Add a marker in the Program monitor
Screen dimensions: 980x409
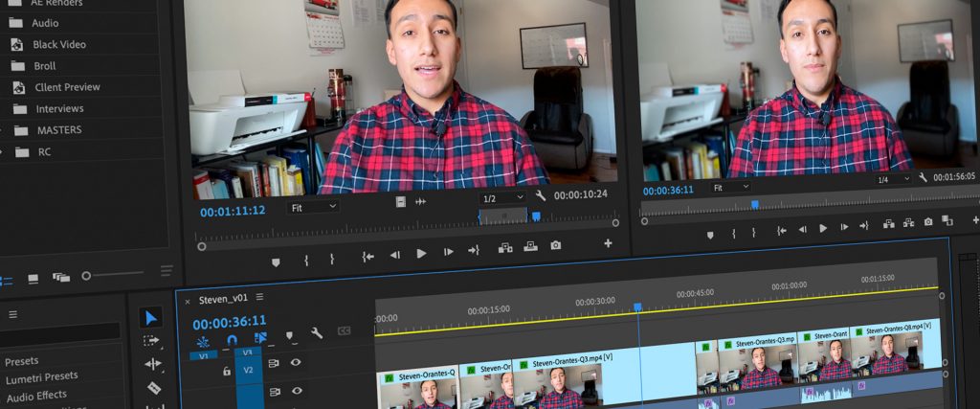[x=710, y=235]
